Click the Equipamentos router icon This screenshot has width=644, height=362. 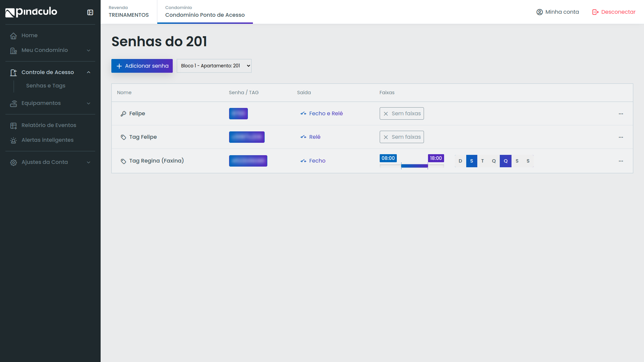click(x=13, y=104)
